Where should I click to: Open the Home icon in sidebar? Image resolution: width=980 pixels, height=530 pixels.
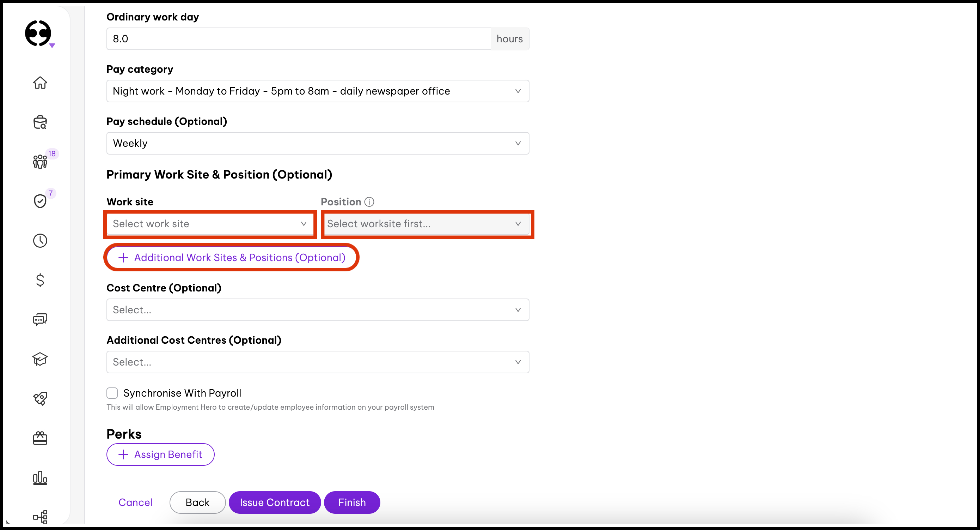[x=40, y=83]
